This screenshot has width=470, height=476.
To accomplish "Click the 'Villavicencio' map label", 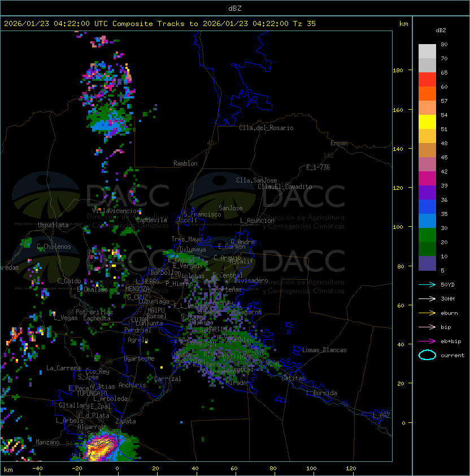I will point(114,211).
